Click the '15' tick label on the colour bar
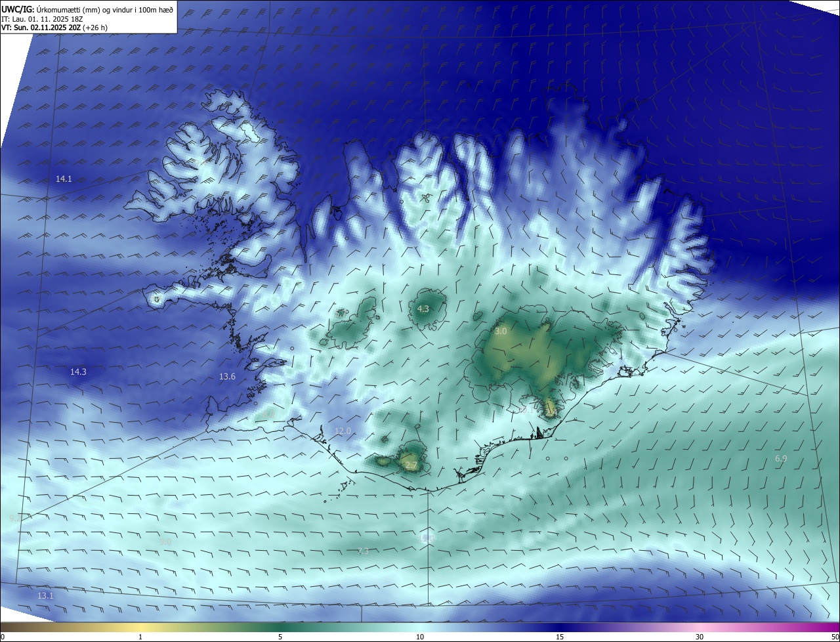 point(560,637)
